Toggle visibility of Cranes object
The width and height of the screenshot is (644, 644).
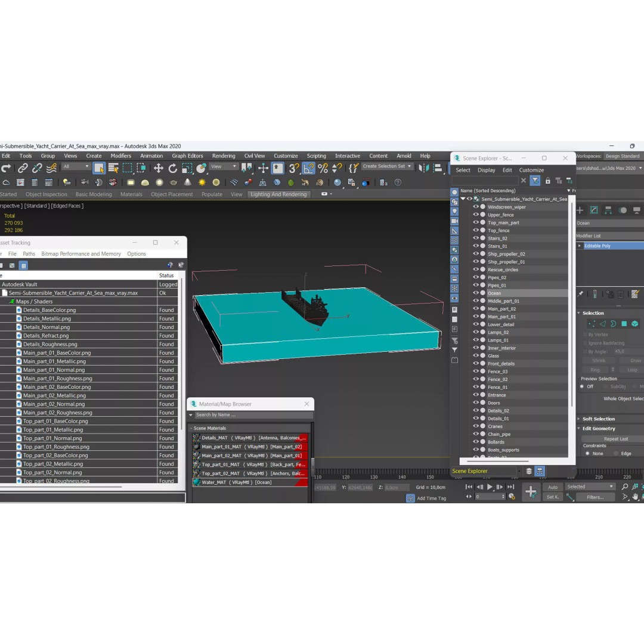coord(476,426)
